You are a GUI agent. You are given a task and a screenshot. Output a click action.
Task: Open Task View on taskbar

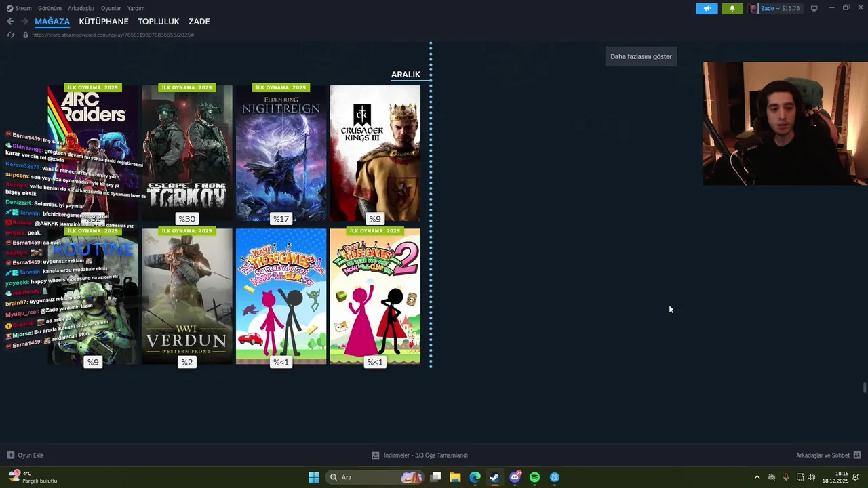pos(435,477)
